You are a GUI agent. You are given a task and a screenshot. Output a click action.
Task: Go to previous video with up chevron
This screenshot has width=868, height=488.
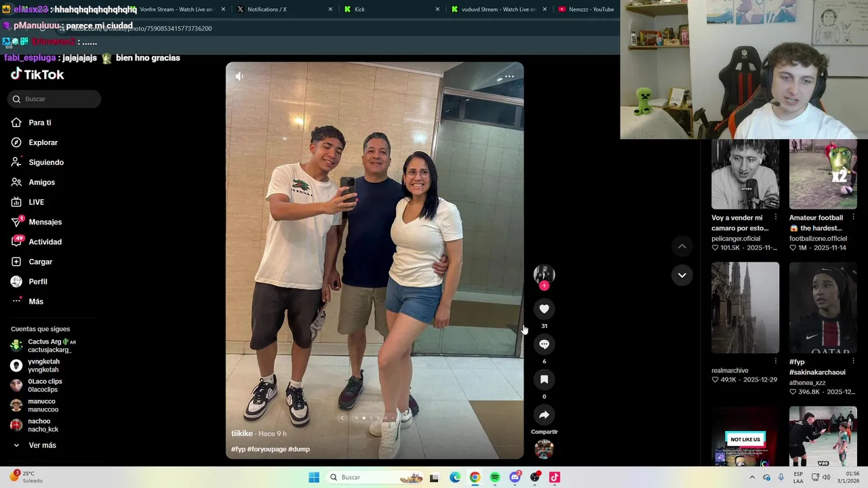click(x=682, y=246)
